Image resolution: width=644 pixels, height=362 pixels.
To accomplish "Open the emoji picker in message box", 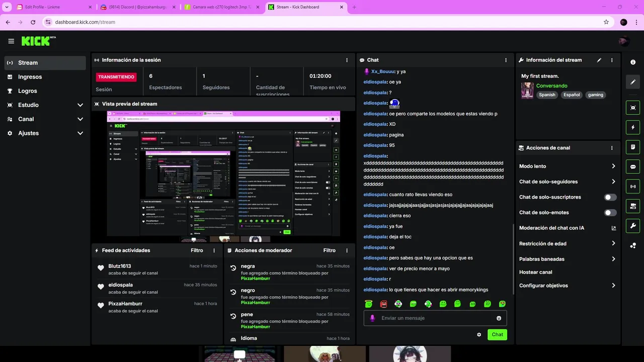I will pyautogui.click(x=499, y=318).
